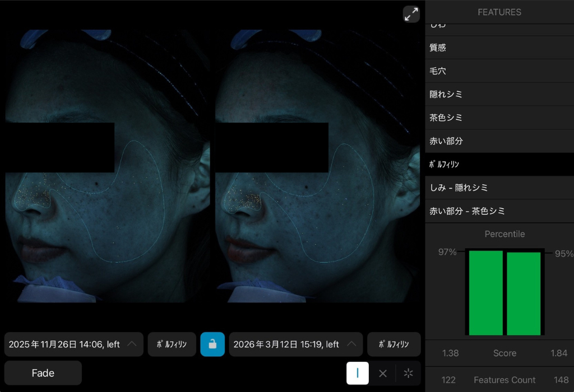Choose the 茶色シミ feature
The image size is (574, 392).
coord(499,118)
